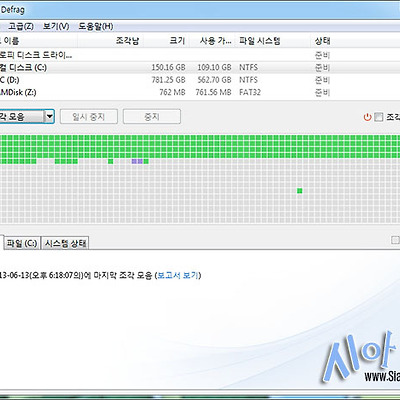Select the RAMDisk (Z:) drive row
Viewport: 400px width, 400px height.
click(200, 92)
